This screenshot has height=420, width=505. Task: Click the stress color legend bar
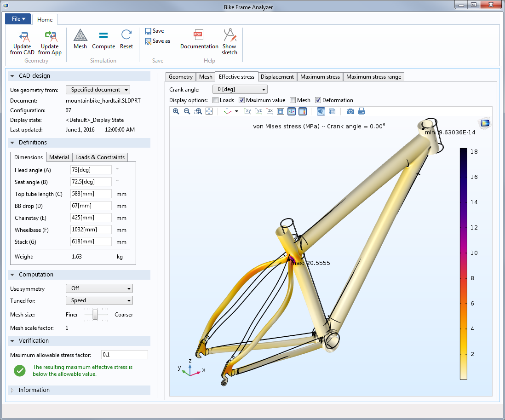(x=464, y=264)
